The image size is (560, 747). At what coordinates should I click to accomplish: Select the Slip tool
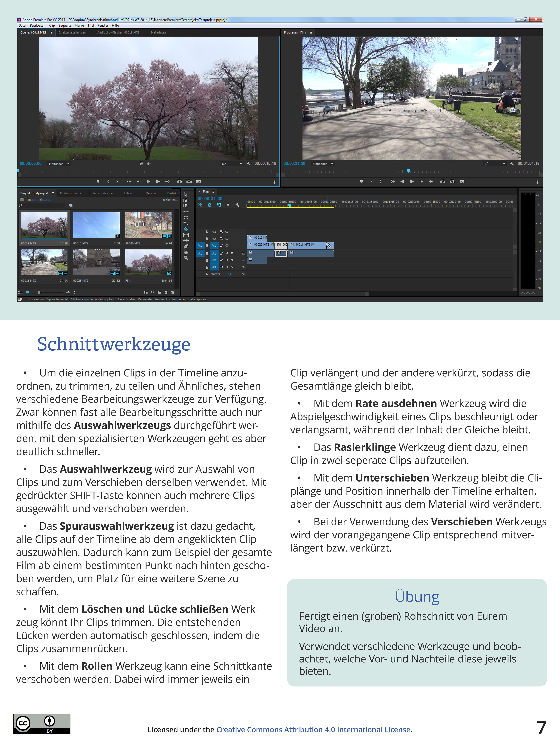coord(186,235)
